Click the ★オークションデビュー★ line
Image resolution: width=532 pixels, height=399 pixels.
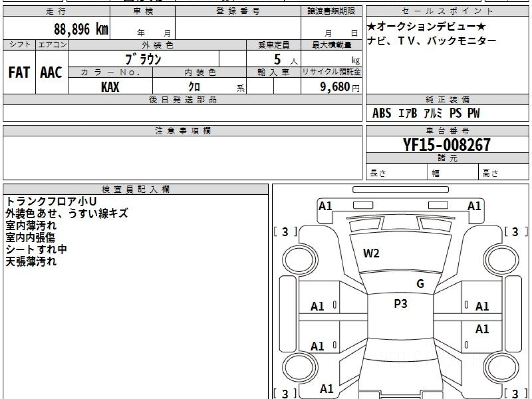[x=426, y=27]
